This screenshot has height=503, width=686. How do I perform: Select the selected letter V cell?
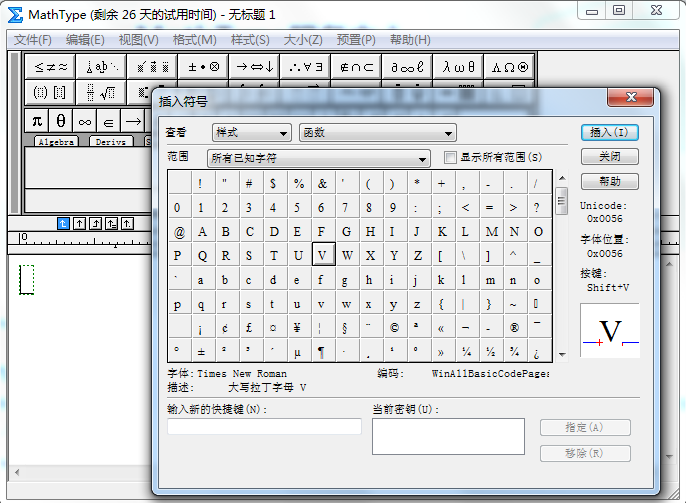[323, 254]
